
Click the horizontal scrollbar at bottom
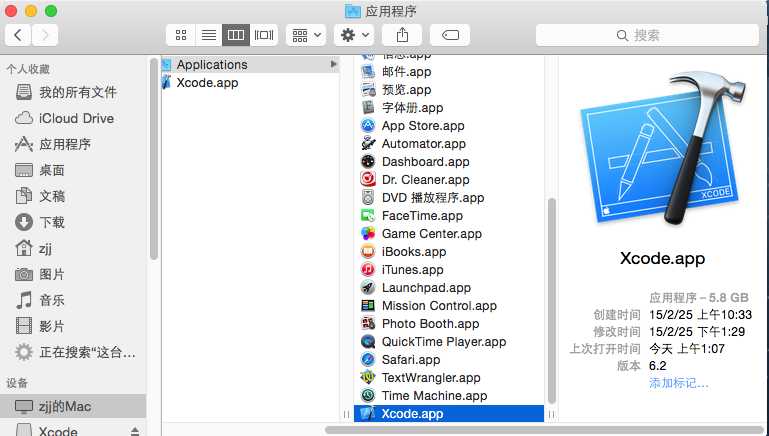click(543, 430)
